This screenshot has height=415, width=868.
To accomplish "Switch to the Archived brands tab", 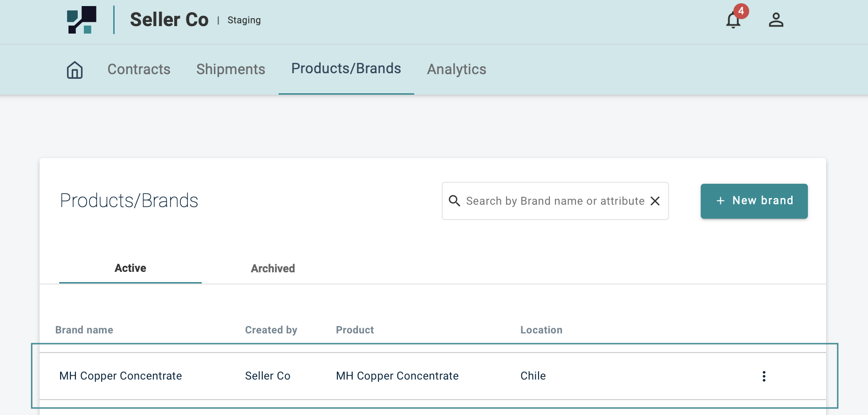I will (x=273, y=269).
